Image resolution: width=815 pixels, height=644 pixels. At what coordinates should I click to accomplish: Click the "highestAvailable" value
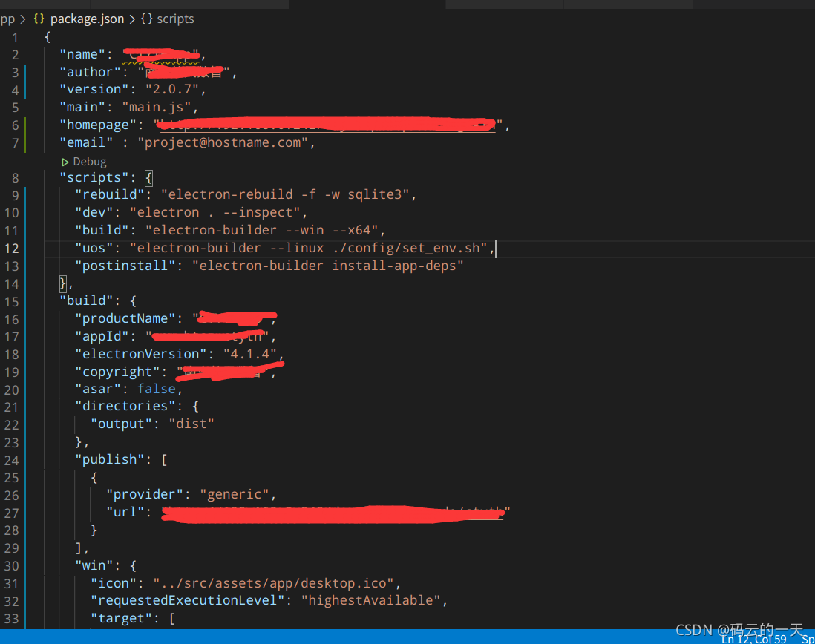pos(370,600)
